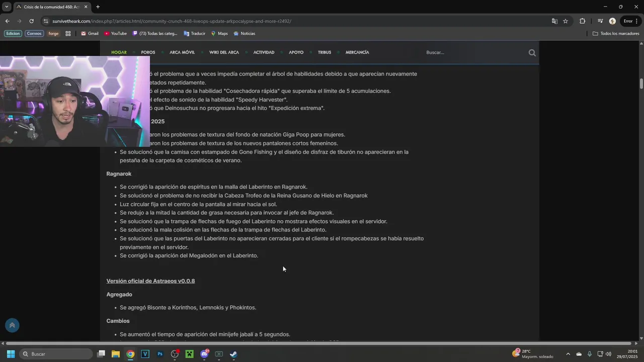
Task: Open Photoshop from the taskbar
Action: tap(160, 354)
